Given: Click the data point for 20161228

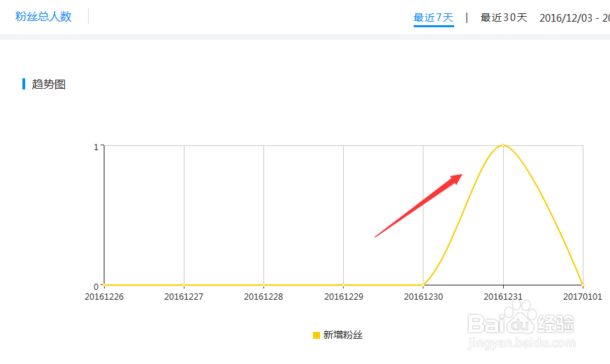Looking at the screenshot, I should click(264, 285).
